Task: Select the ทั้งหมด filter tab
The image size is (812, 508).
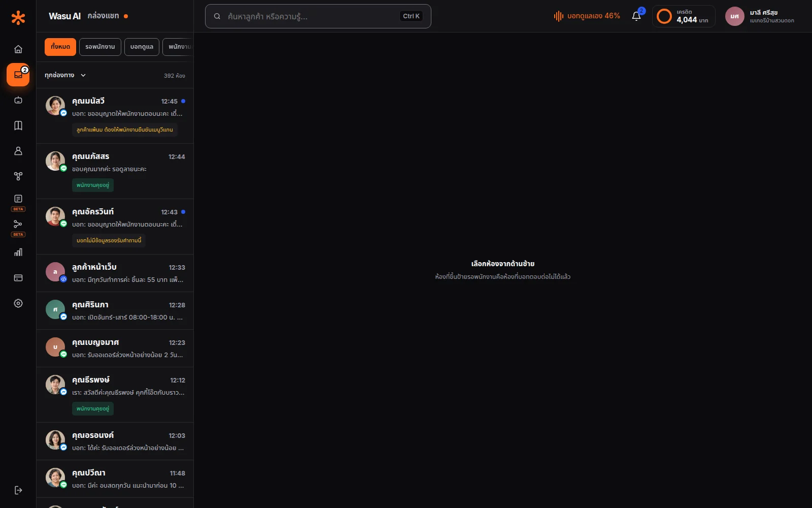Action: click(x=60, y=47)
